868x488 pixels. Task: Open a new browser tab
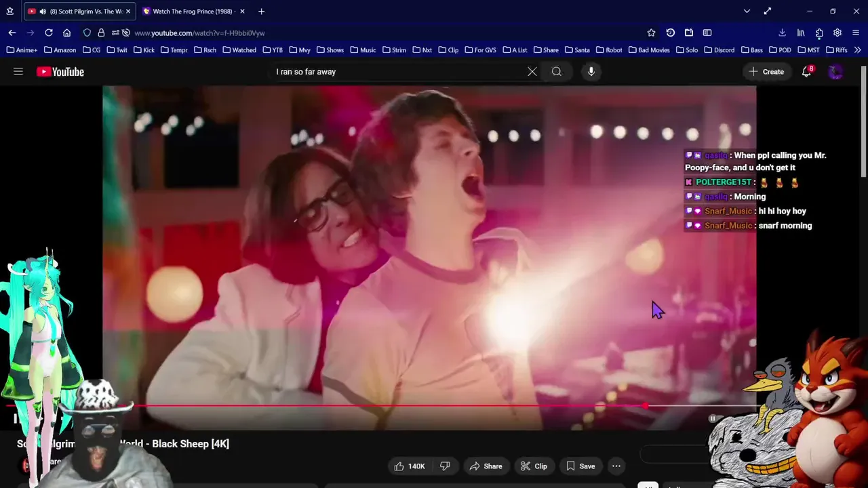coord(261,11)
